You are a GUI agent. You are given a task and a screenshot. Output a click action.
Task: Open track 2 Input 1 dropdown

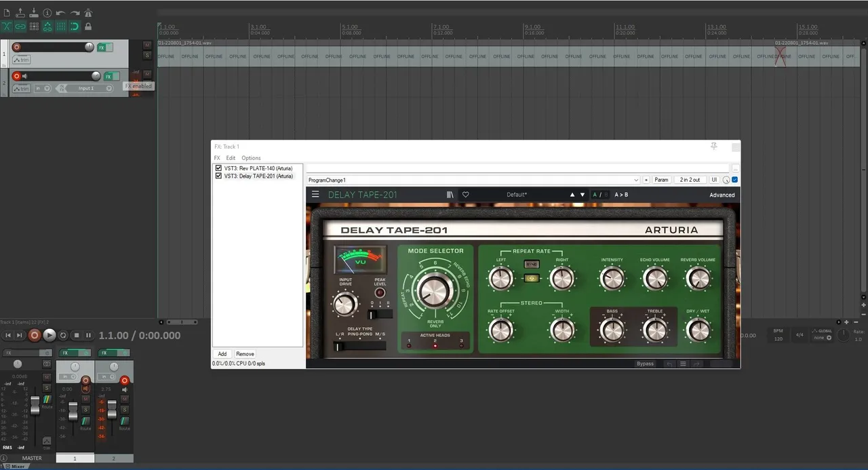[x=86, y=88]
